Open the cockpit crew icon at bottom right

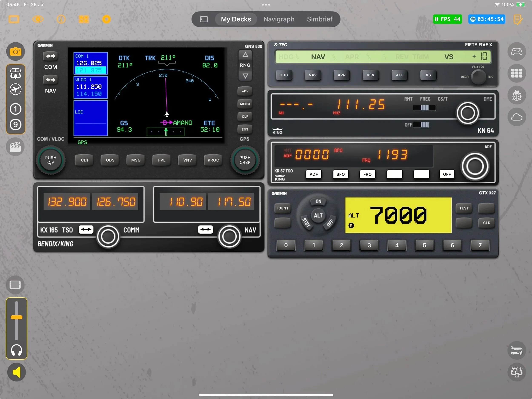pos(517,372)
